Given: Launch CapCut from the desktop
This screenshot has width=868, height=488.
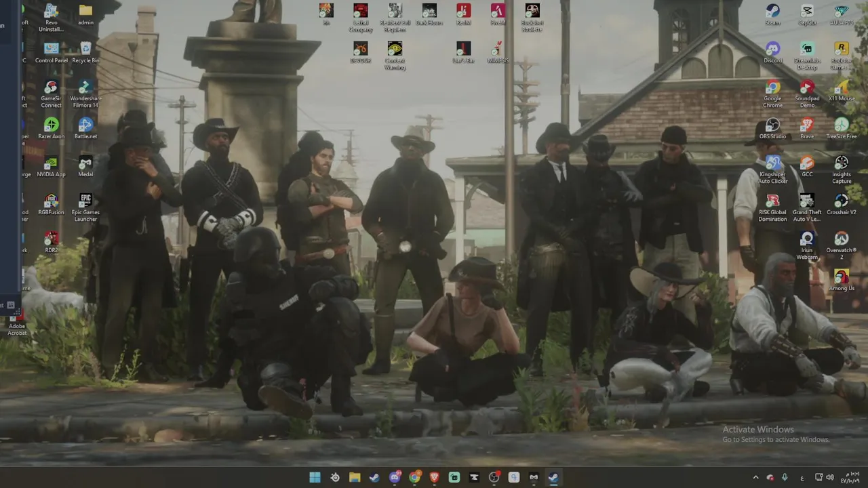Looking at the screenshot, I should click(x=807, y=15).
